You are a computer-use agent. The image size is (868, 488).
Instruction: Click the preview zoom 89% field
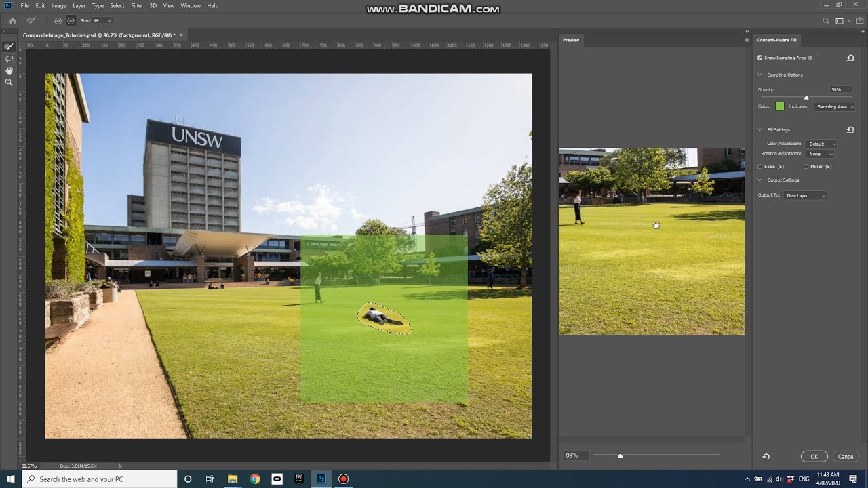(576, 455)
